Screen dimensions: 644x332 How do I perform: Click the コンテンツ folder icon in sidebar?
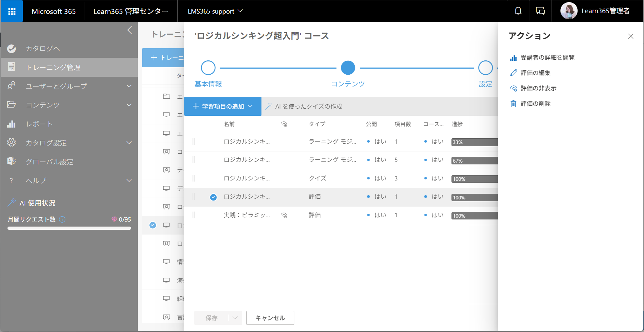click(x=11, y=104)
